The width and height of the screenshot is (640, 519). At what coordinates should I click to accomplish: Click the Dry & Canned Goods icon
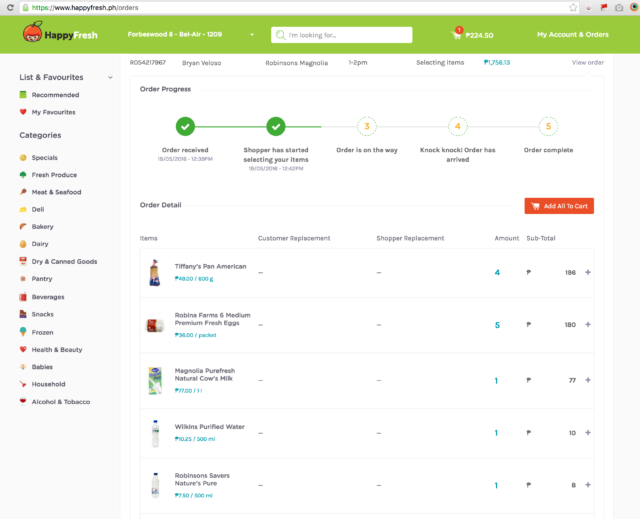click(23, 261)
